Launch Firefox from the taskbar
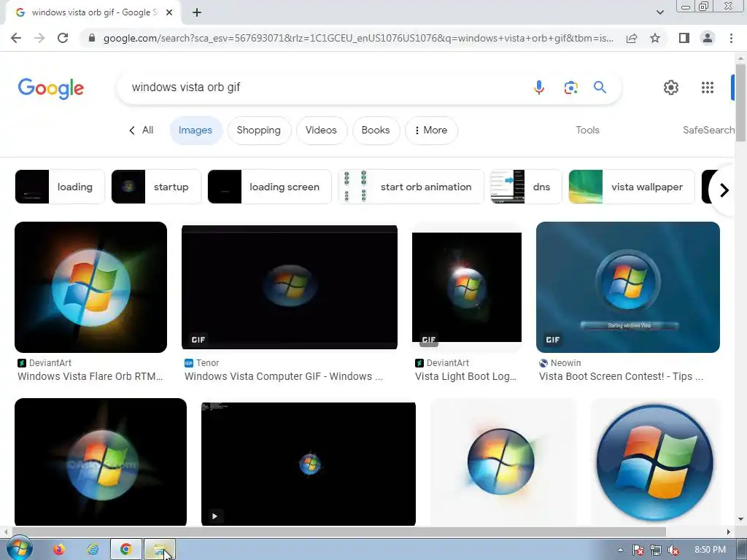This screenshot has height=560, width=747. (x=58, y=550)
